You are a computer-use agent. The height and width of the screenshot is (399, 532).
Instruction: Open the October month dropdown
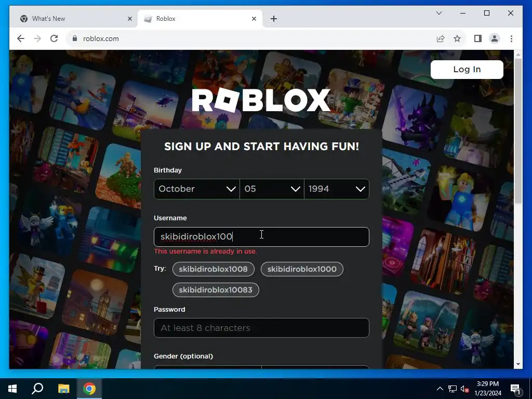pyautogui.click(x=197, y=189)
